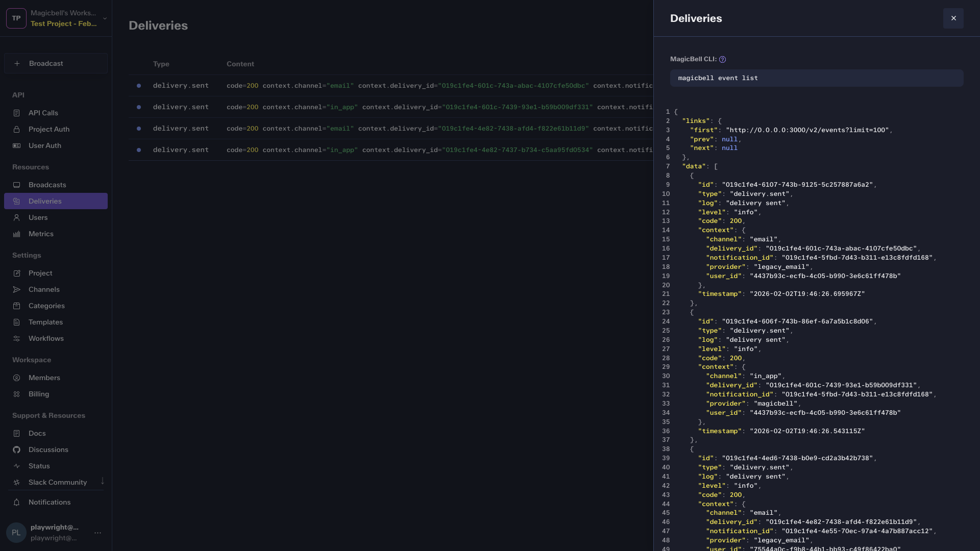Click the Slack Community icon

(17, 482)
